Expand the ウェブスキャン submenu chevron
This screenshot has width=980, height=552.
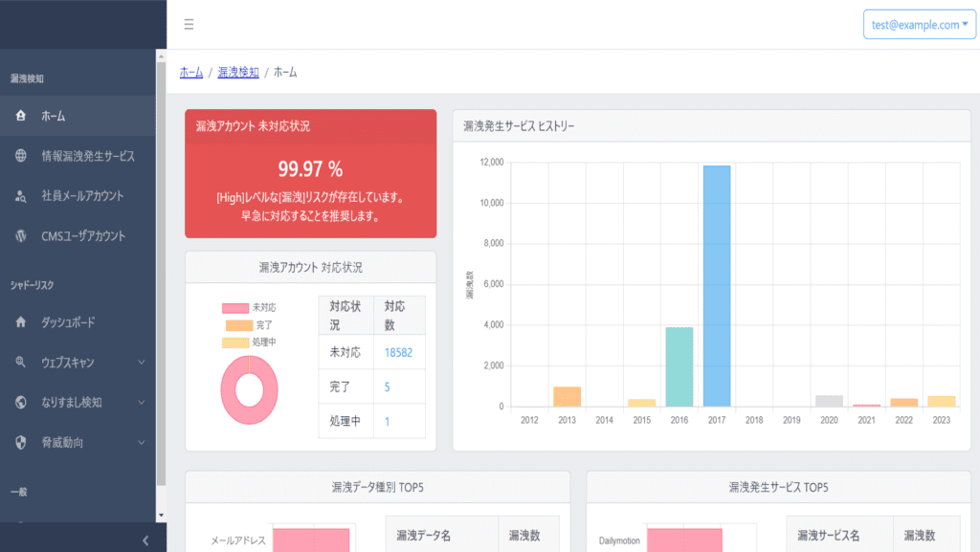[142, 363]
